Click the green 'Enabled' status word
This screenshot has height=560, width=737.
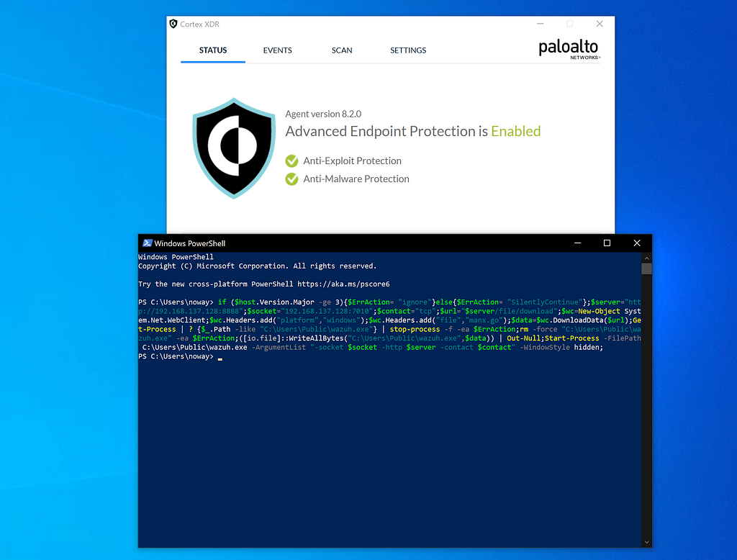click(x=515, y=131)
